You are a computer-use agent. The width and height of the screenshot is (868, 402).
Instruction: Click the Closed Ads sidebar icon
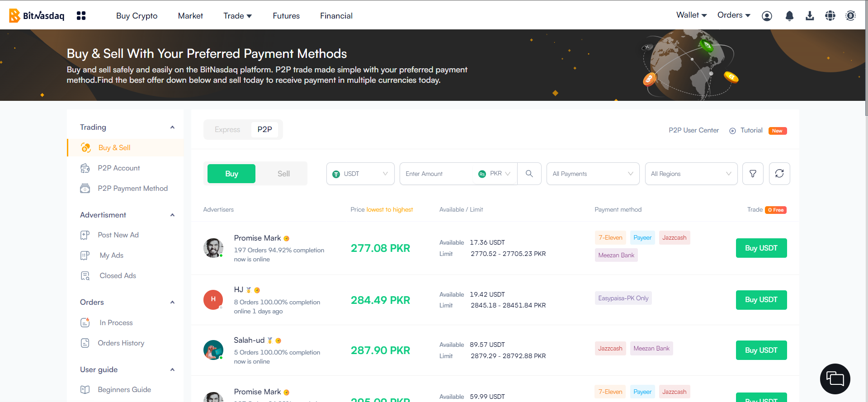point(85,276)
